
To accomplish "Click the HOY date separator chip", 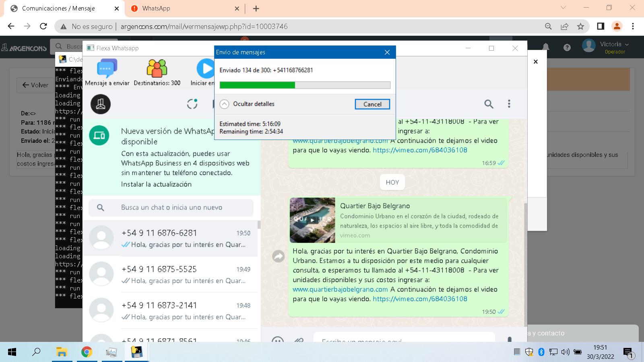I will click(x=392, y=182).
